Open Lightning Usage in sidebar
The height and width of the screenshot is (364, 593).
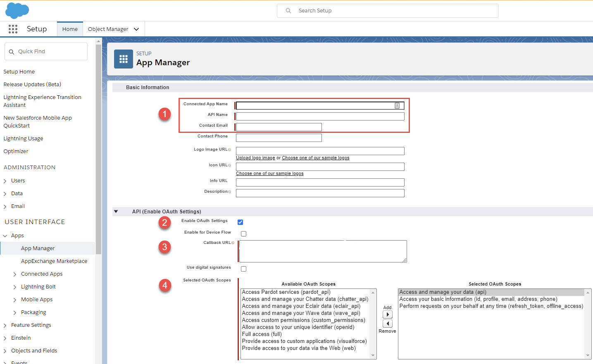tap(23, 139)
